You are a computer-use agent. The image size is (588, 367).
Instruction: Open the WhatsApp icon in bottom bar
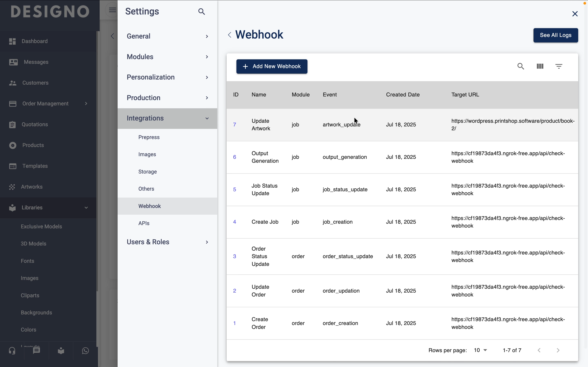pos(85,351)
